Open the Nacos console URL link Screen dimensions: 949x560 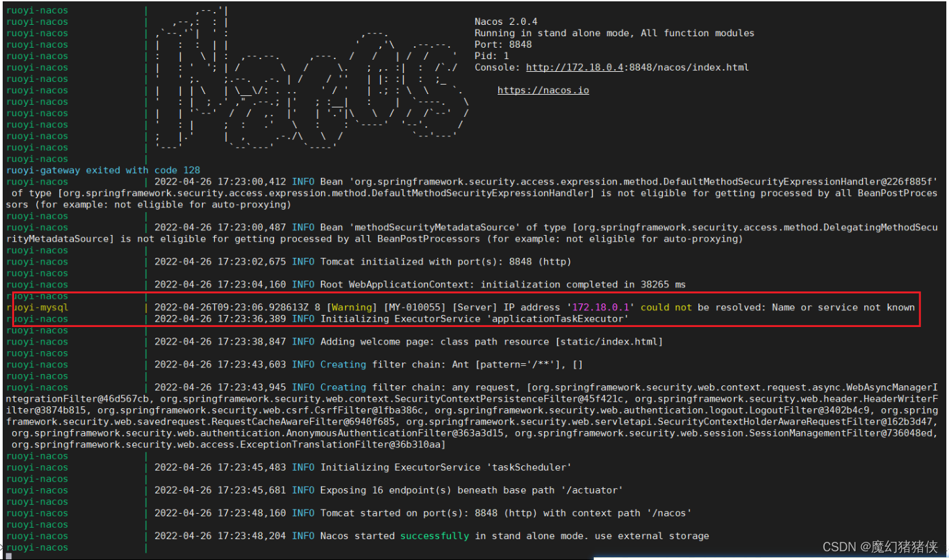(637, 67)
